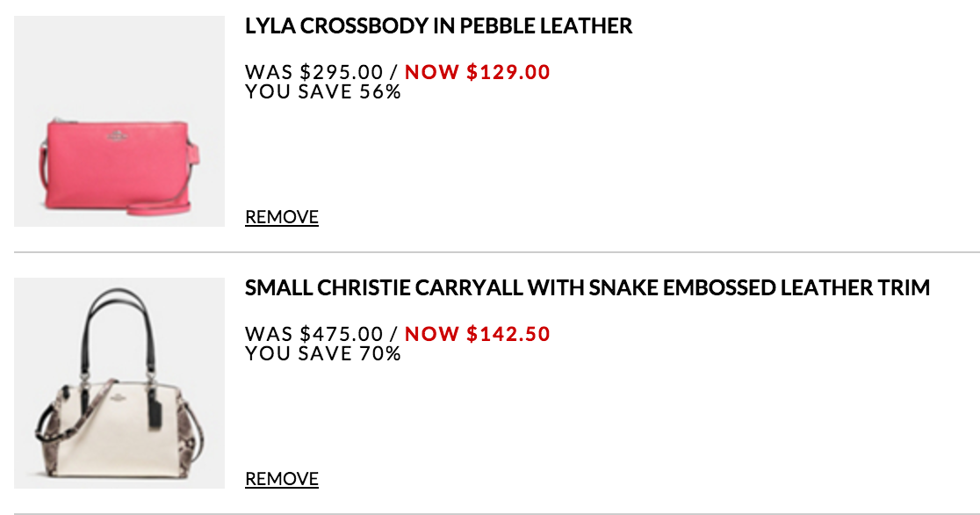Image resolution: width=980 pixels, height=515 pixels.
Task: Click the metal logo on pink crossbody
Action: pos(115,134)
